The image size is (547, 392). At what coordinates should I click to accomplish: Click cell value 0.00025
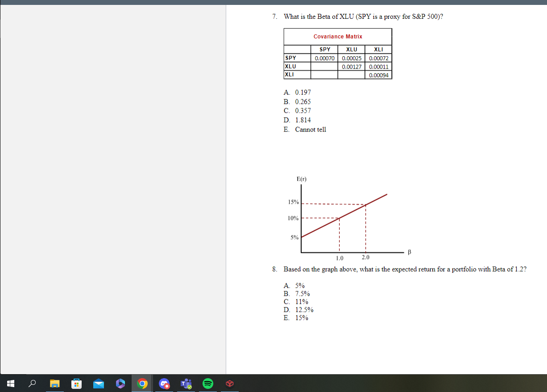[352, 58]
